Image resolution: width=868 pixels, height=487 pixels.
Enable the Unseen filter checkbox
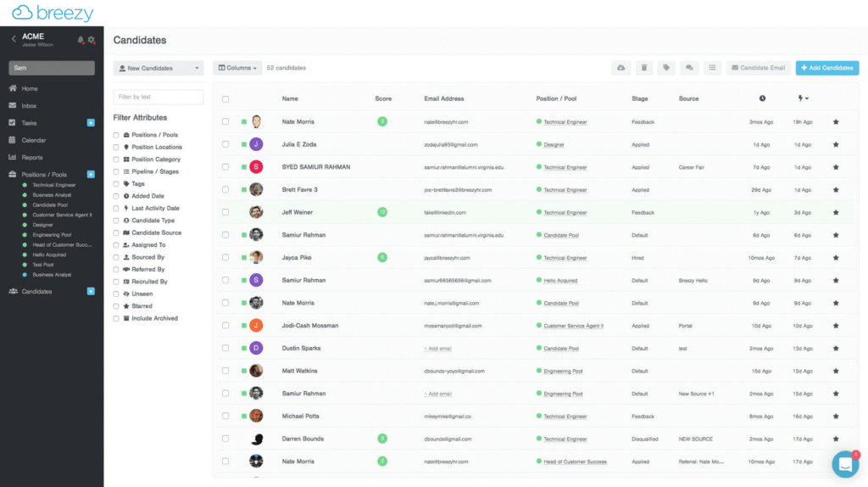[x=116, y=294]
